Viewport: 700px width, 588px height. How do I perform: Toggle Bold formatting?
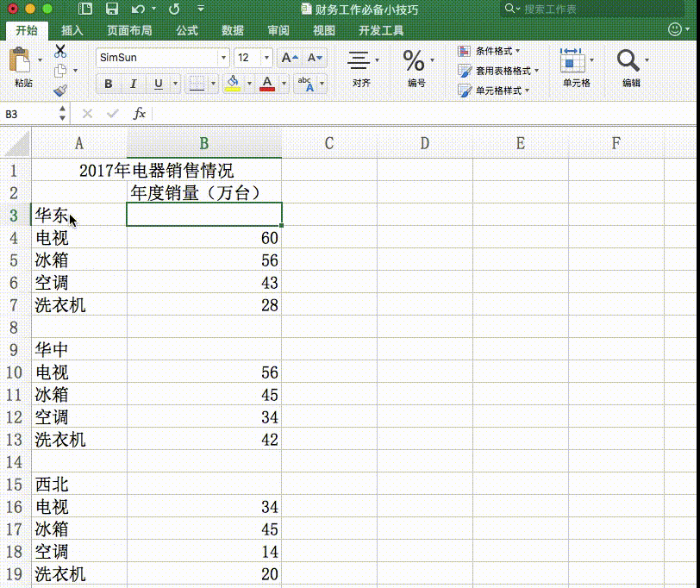point(108,84)
